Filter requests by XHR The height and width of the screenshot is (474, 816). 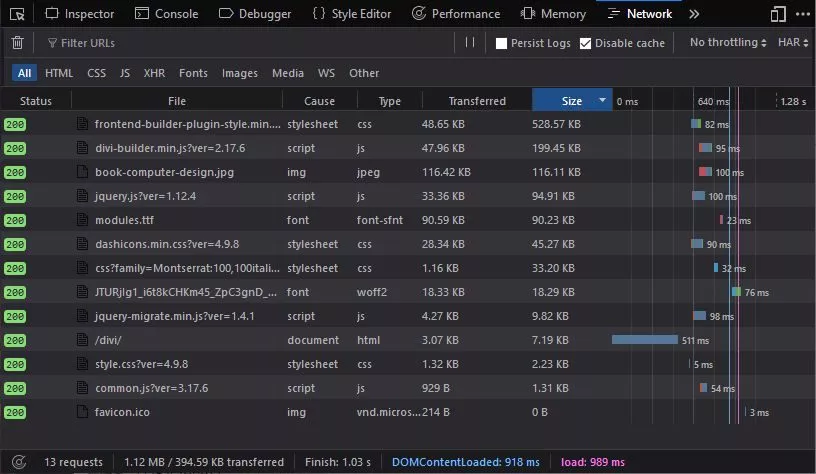coord(154,73)
